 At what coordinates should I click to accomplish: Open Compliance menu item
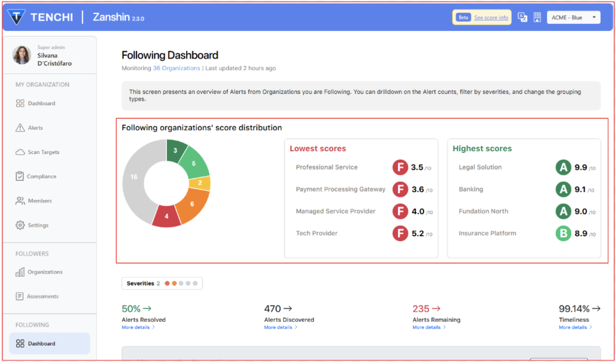point(41,176)
